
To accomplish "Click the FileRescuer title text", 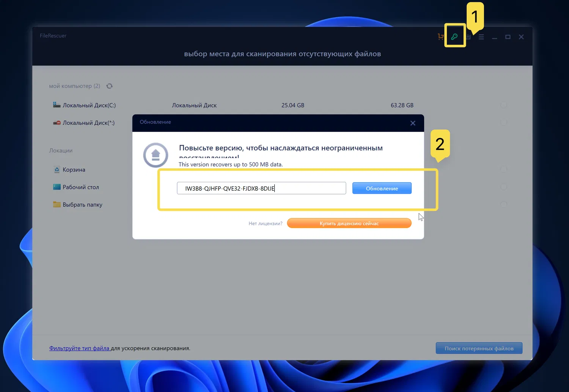I will tap(53, 36).
